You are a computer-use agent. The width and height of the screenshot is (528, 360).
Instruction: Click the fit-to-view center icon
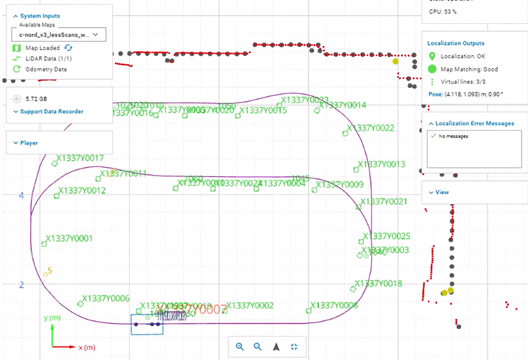point(294,347)
